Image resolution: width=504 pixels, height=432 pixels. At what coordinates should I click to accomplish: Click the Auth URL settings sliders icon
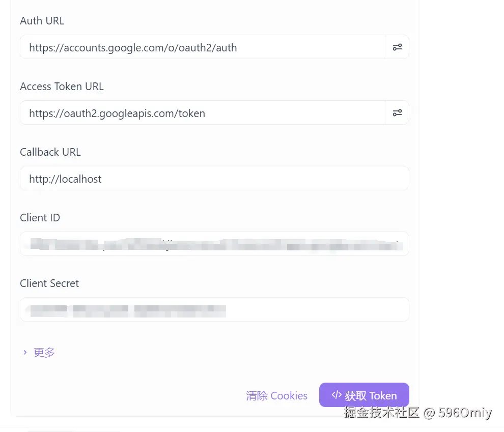[397, 47]
